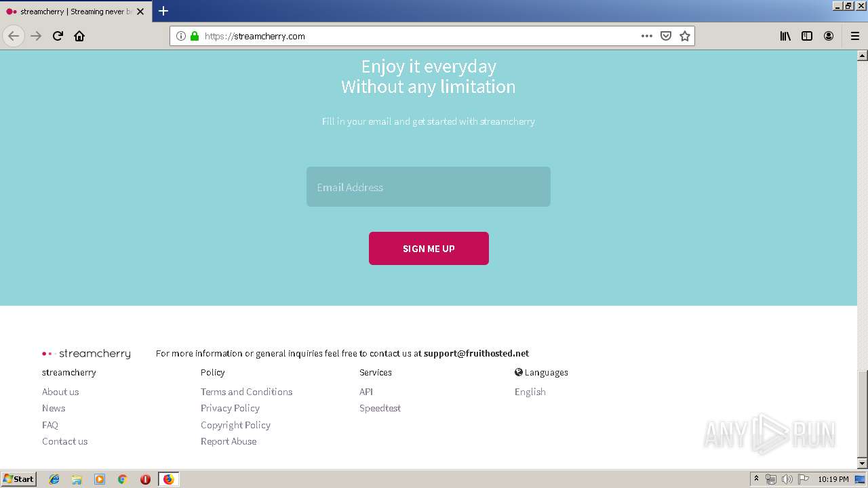Open the API link

point(366,392)
